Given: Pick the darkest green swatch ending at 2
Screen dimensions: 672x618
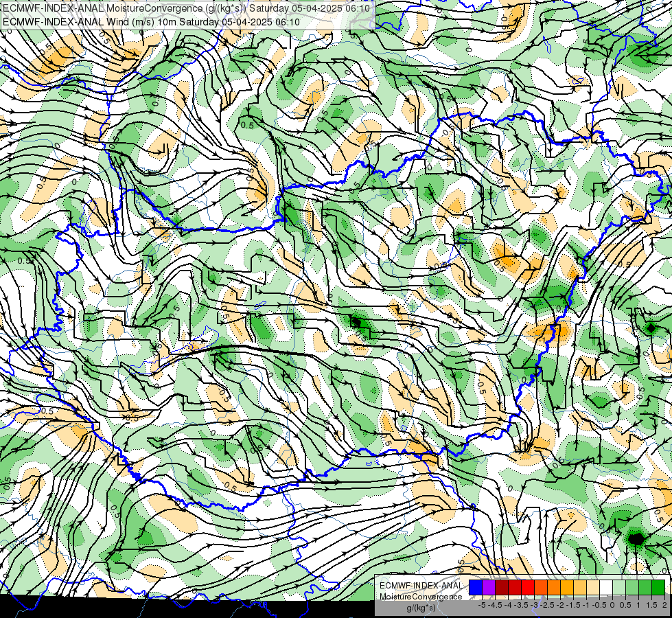Looking at the screenshot, I should pos(658,587).
